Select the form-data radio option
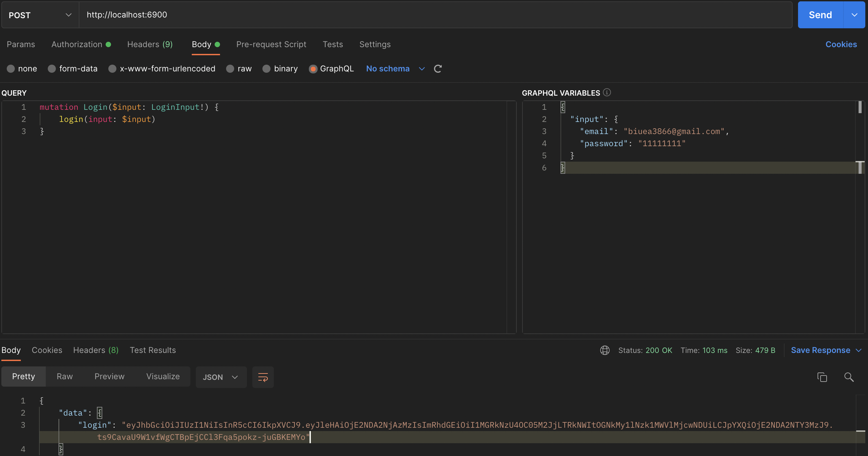868x456 pixels. point(52,69)
